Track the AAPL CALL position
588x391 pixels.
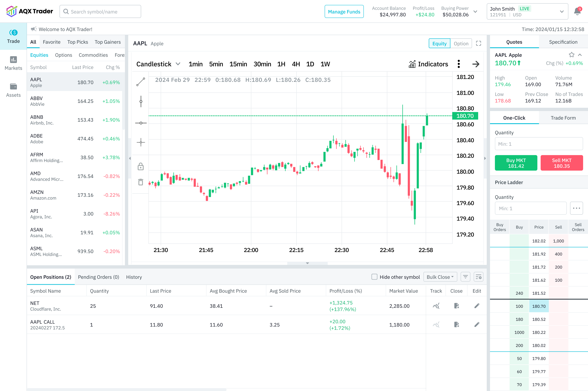436,324
